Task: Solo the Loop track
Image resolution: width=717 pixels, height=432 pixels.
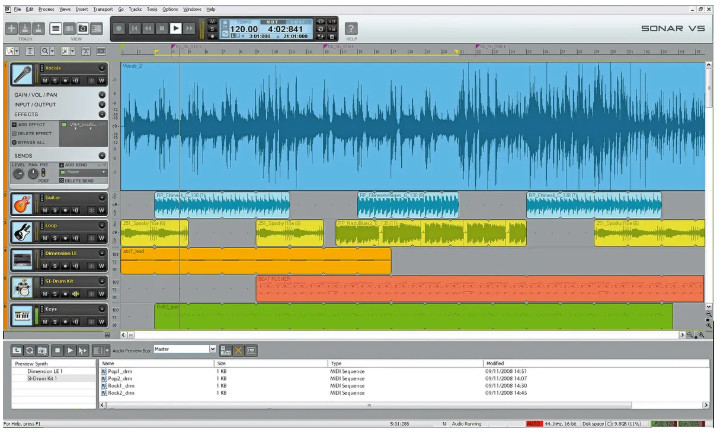Action: (x=55, y=238)
